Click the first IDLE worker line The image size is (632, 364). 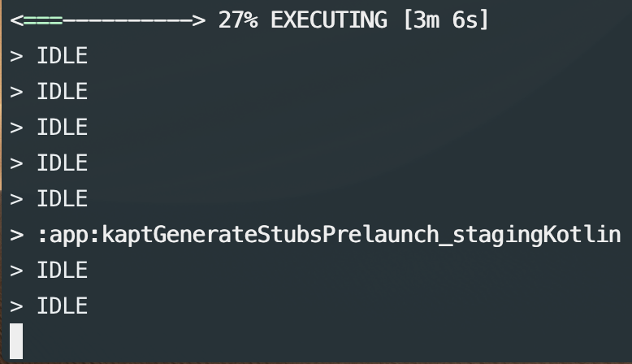[62, 56]
